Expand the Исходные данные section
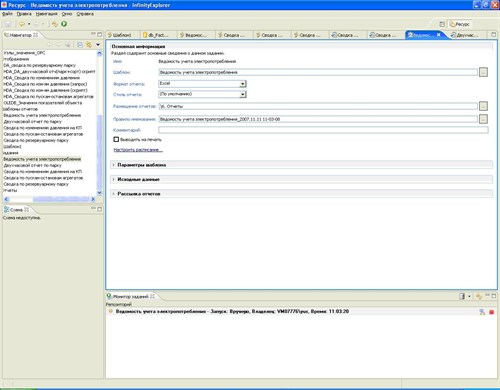 (x=114, y=179)
